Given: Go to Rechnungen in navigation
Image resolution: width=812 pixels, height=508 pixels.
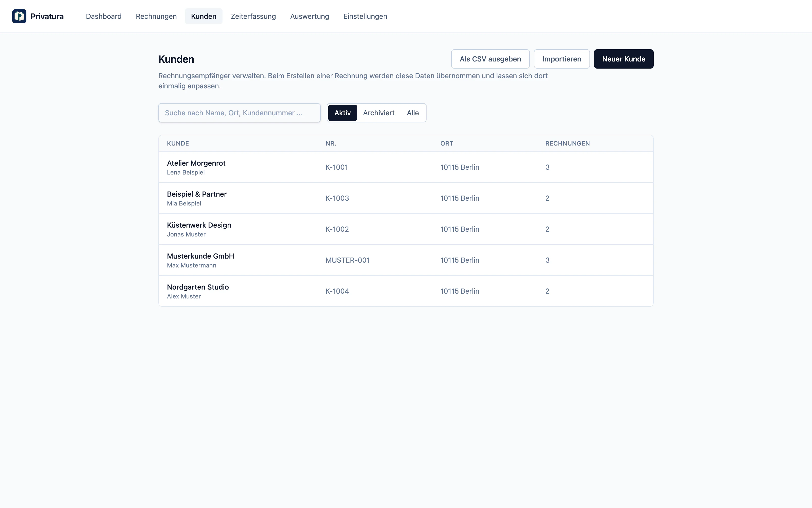Looking at the screenshot, I should (x=156, y=16).
